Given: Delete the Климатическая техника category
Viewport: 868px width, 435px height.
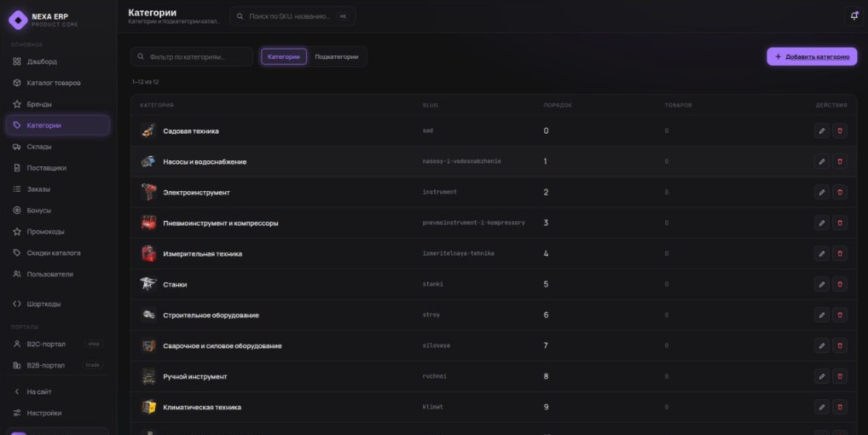Looking at the screenshot, I should coord(840,407).
